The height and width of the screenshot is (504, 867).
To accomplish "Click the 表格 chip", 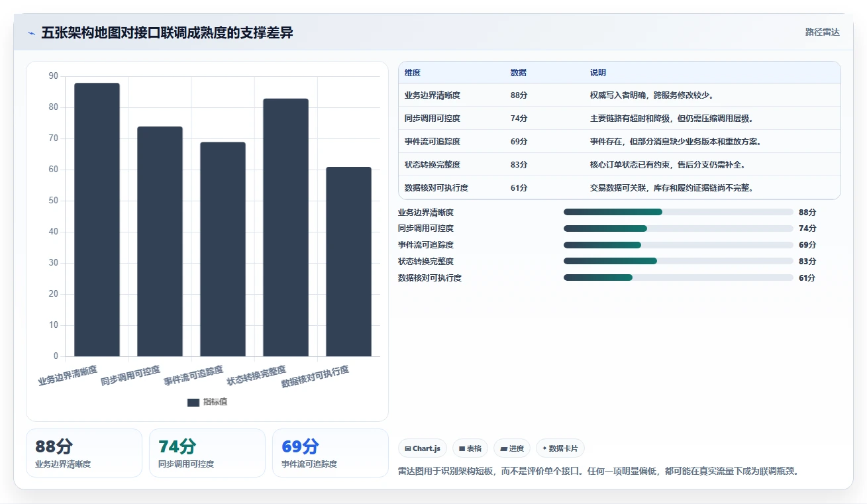I will [x=470, y=448].
